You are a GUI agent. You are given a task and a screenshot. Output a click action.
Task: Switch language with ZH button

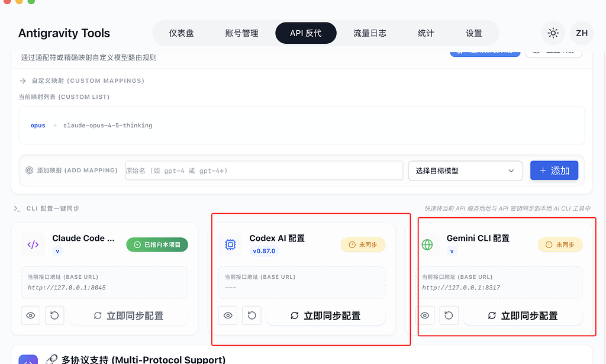pyautogui.click(x=582, y=33)
